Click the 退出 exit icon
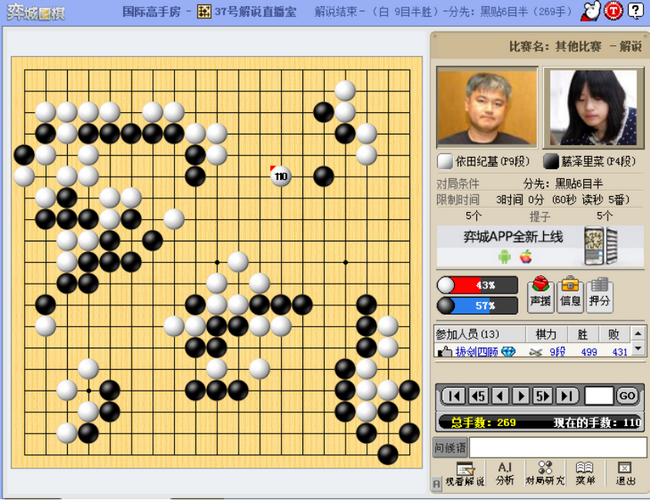Viewport: 650px width, 500px height. coord(625,474)
